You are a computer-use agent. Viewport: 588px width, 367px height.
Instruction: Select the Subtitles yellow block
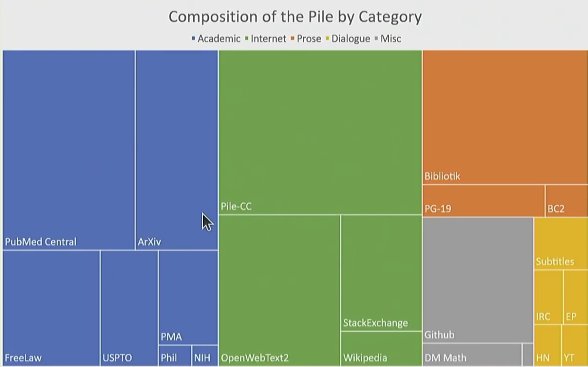click(x=561, y=243)
